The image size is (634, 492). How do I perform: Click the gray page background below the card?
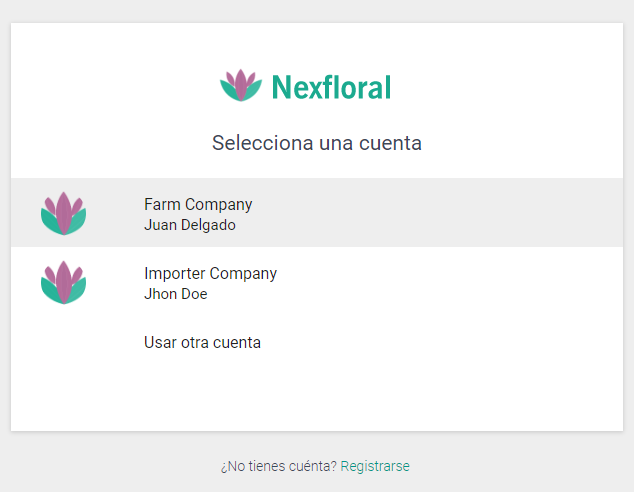click(121, 465)
